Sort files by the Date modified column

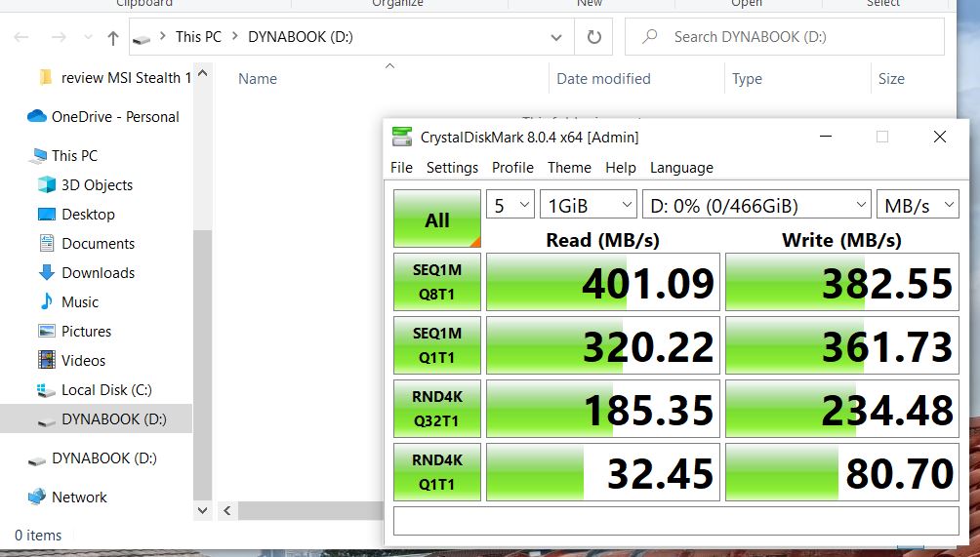pyautogui.click(x=603, y=79)
